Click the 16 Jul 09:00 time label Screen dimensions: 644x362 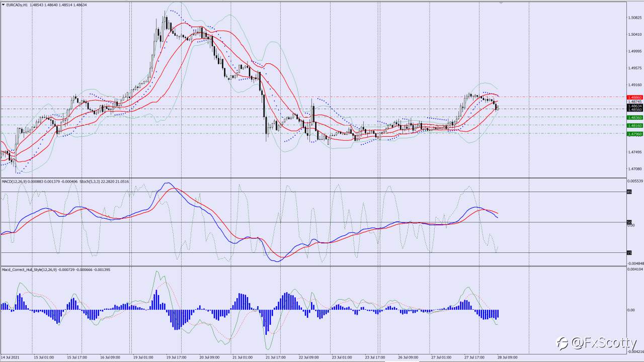(x=110, y=357)
